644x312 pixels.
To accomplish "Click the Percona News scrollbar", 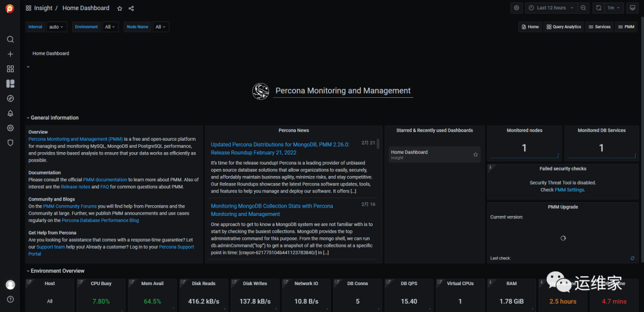I will tap(378, 143).
